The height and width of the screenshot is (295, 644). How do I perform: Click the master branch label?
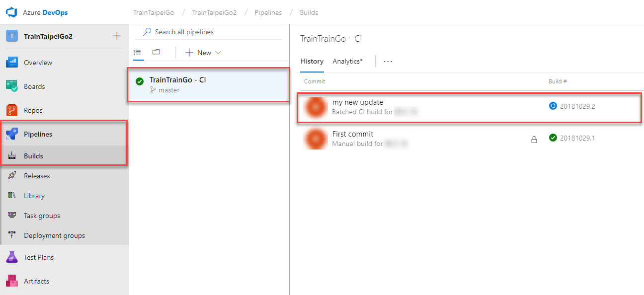pos(169,90)
